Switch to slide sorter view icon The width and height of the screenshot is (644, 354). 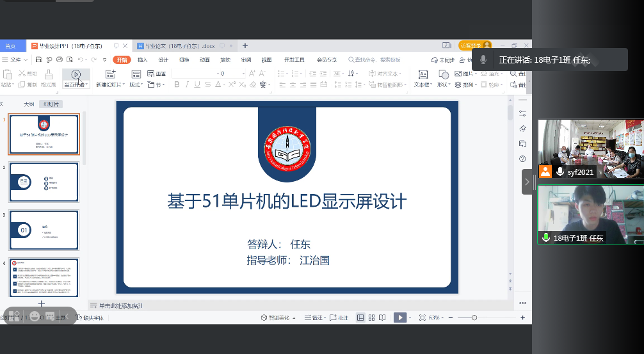371,318
